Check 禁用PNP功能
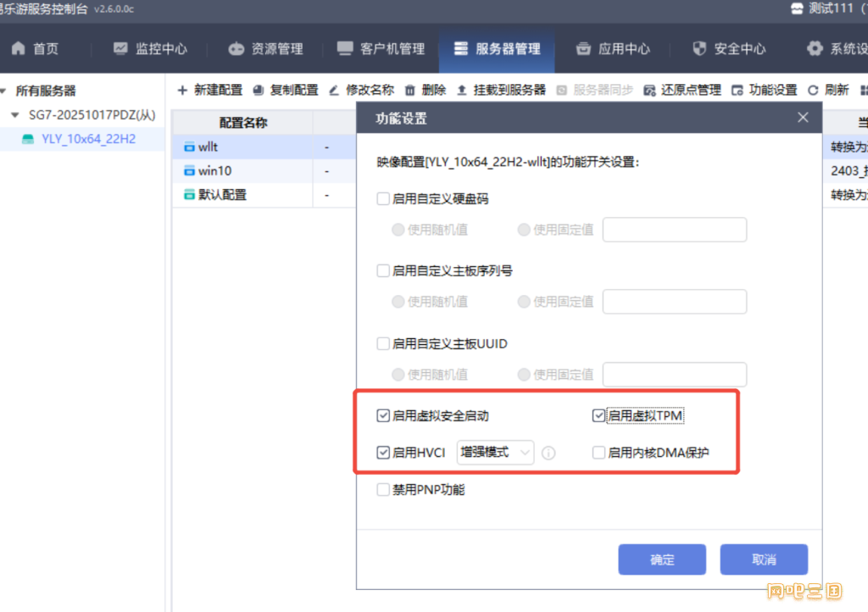Image resolution: width=868 pixels, height=612 pixels. [x=383, y=490]
